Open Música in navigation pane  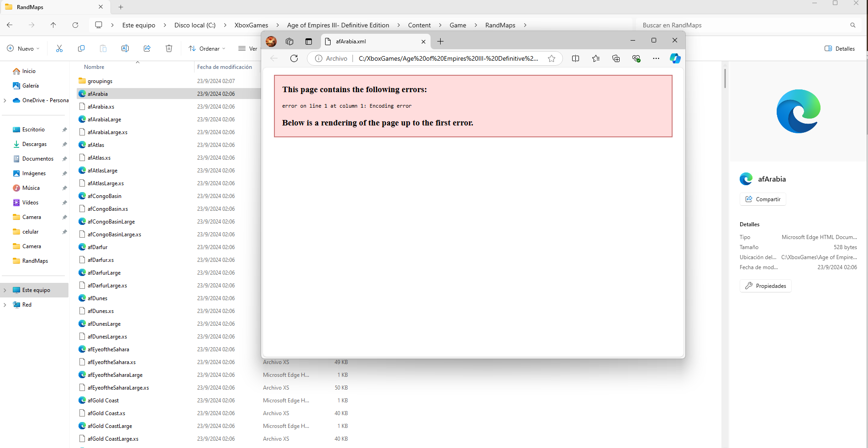[31, 188]
